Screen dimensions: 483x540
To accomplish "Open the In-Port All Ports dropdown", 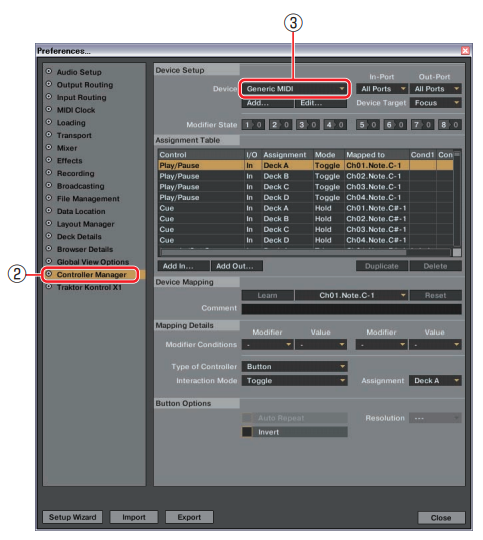I will tap(382, 89).
